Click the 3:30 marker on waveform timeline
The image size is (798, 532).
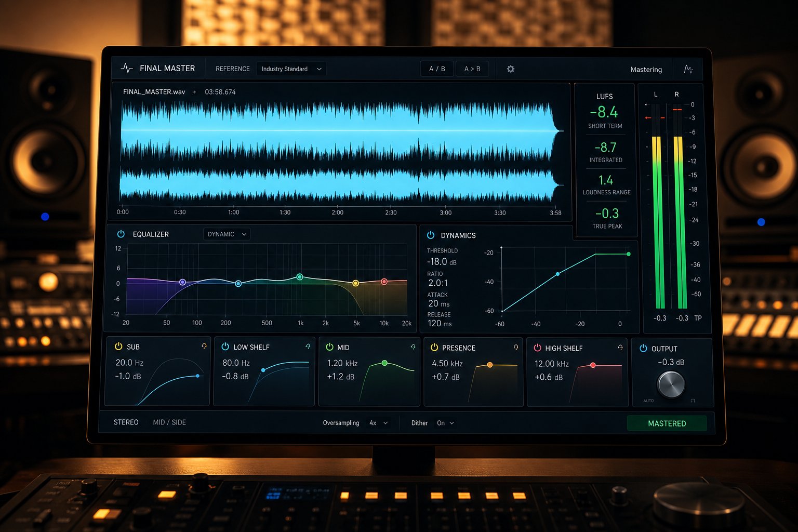pos(500,212)
